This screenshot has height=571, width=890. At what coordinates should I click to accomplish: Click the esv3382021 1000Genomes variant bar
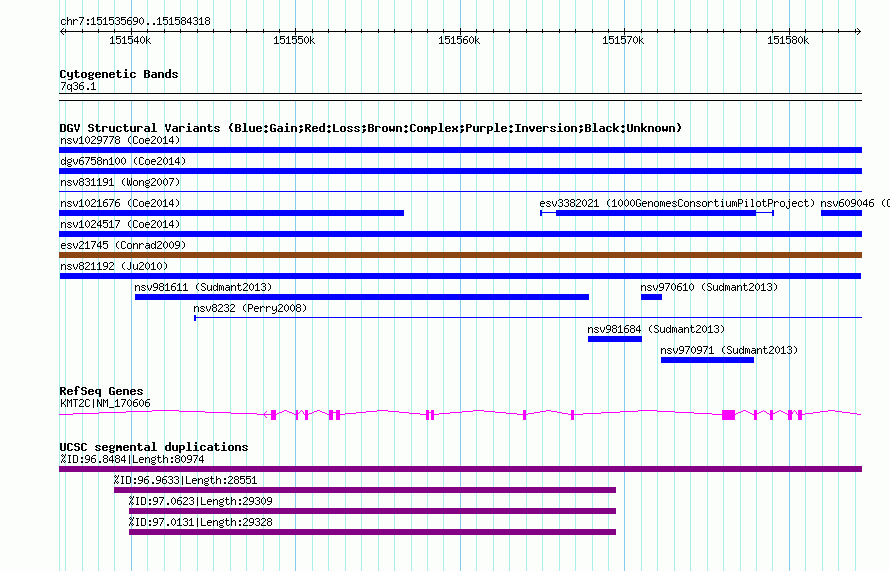coord(657,213)
